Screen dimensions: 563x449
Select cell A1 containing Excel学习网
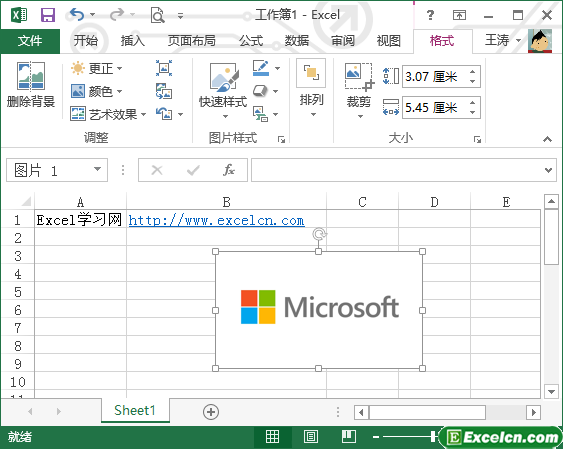[x=80, y=220]
